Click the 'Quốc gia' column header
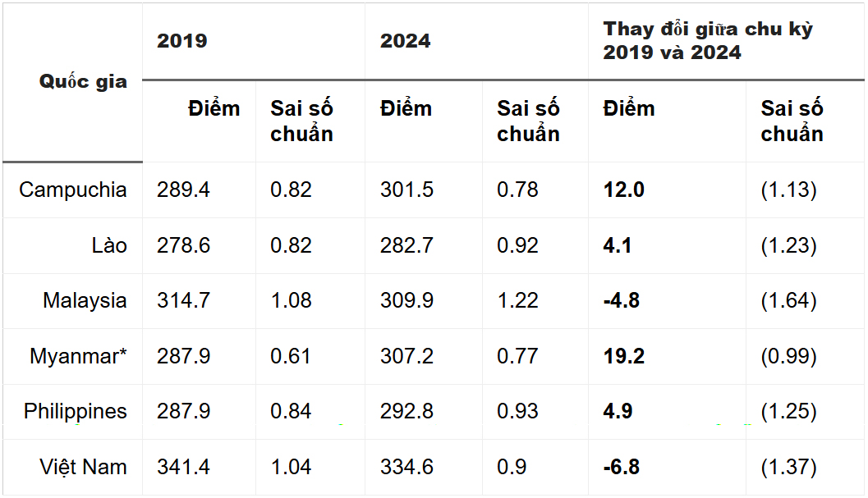This screenshot has height=498, width=868. (83, 82)
